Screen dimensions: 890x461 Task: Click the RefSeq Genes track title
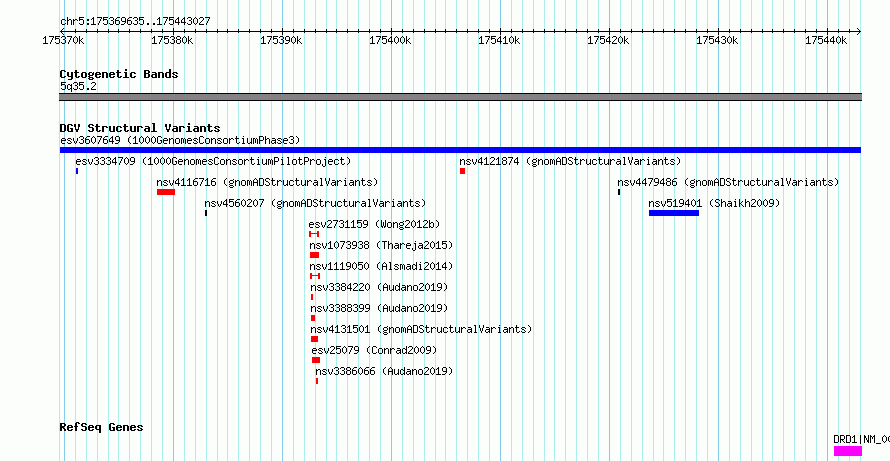pos(102,427)
